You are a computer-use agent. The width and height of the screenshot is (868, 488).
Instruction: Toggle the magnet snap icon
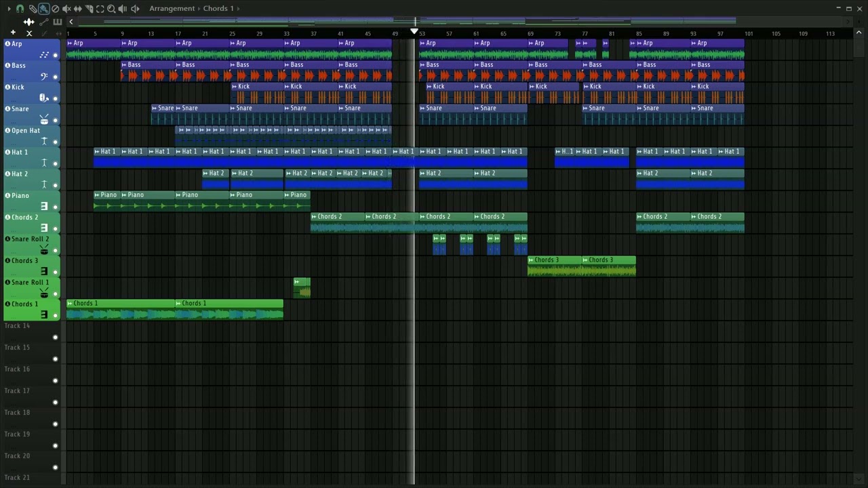click(20, 9)
